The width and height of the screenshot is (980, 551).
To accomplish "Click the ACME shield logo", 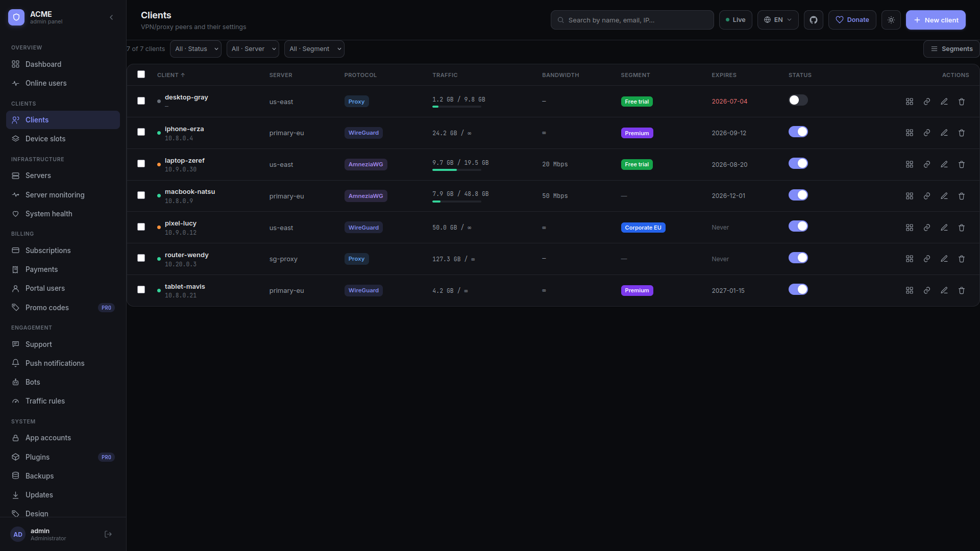I will point(16,17).
